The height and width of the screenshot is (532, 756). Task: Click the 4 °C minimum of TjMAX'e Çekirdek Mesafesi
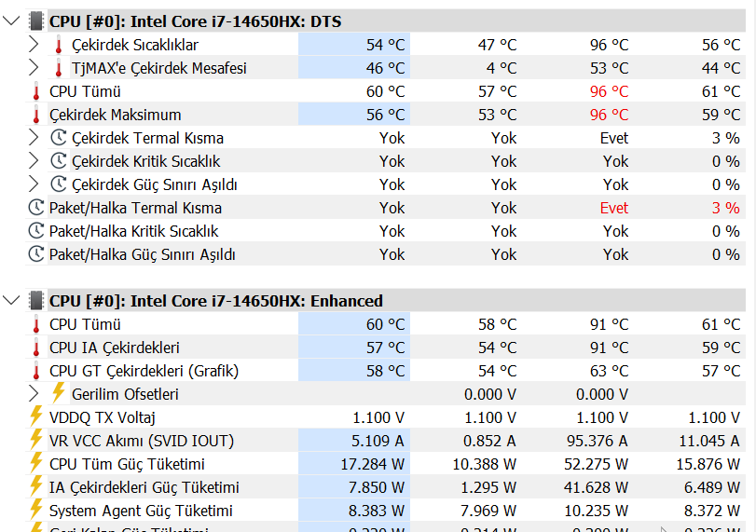pos(501,68)
